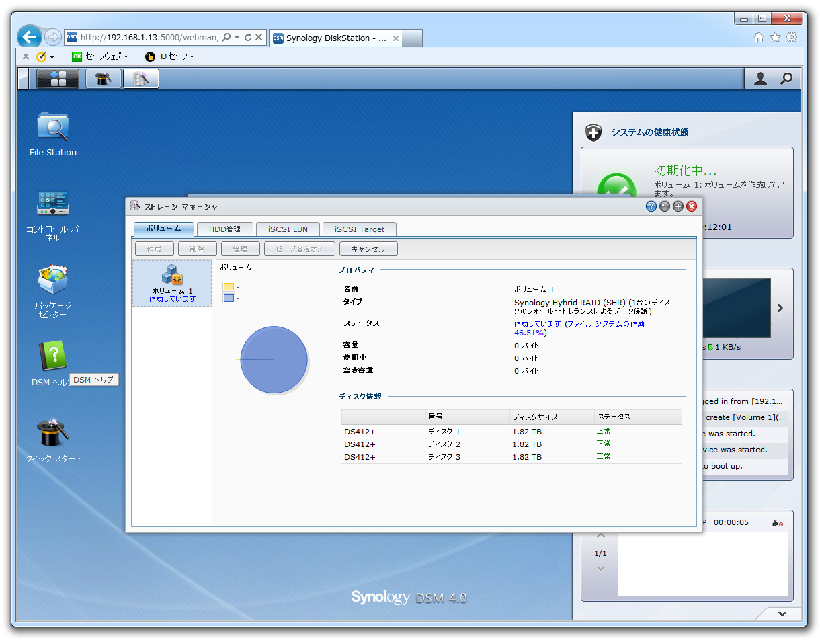The height and width of the screenshot is (644, 820).
Task: Refresh the page in the address bar
Action: pyautogui.click(x=247, y=38)
